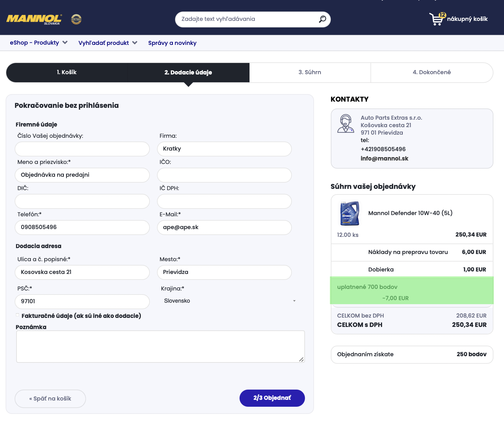This screenshot has width=504, height=422.
Task: Click info@mannol.sk email link
Action: click(384, 158)
